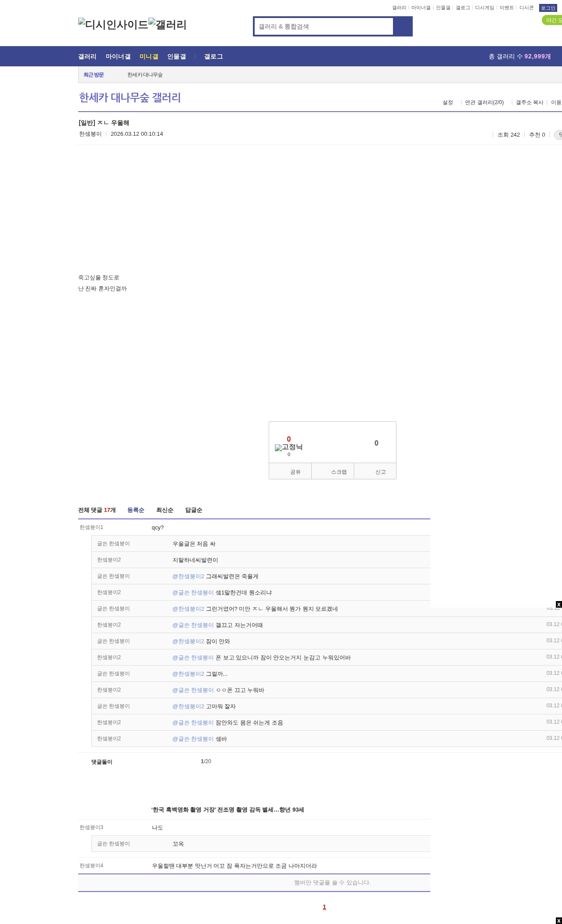Open the 설정 settings dropdown

(x=447, y=102)
